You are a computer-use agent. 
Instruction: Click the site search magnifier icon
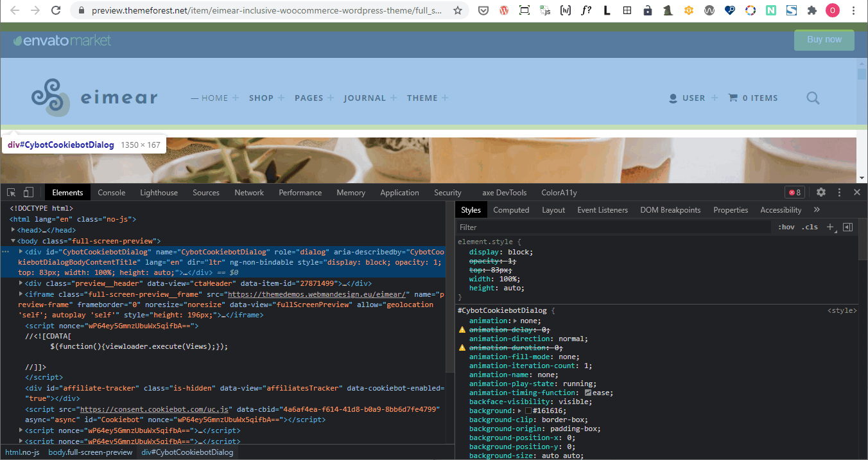point(813,98)
